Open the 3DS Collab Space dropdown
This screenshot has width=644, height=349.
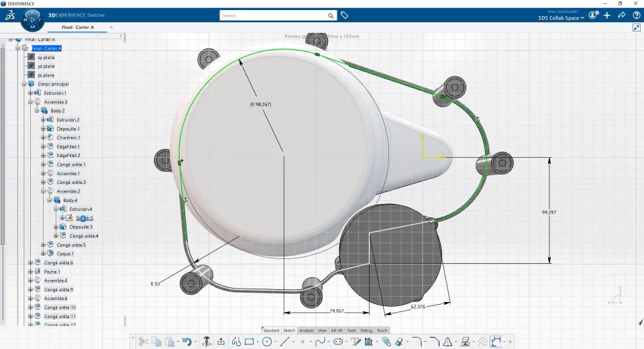tap(561, 18)
